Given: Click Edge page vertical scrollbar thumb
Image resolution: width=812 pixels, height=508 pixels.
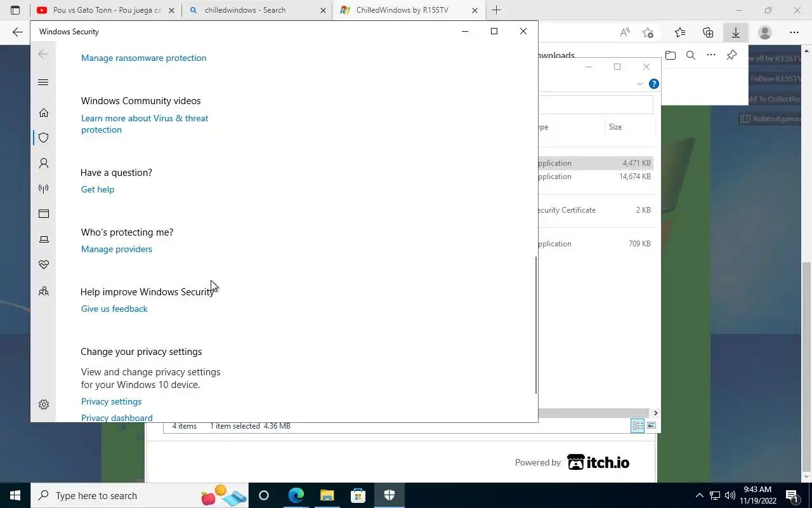Looking at the screenshot, I should [x=807, y=368].
